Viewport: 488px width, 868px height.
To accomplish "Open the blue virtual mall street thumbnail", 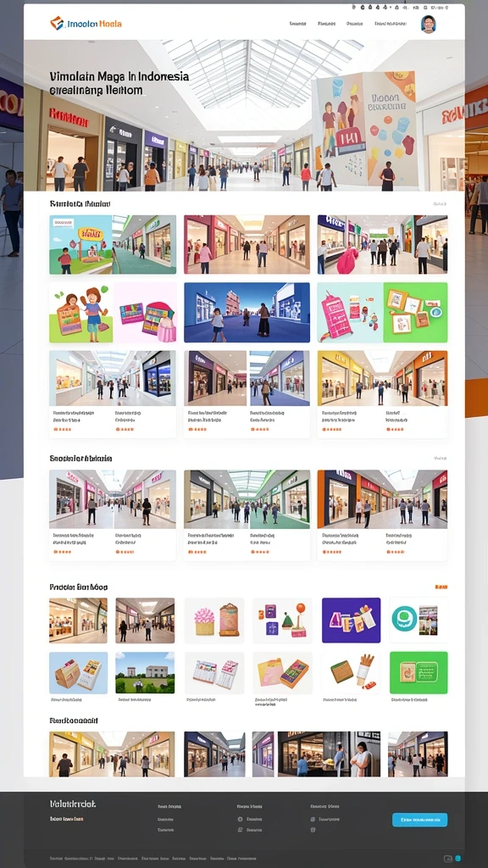I will [x=247, y=313].
